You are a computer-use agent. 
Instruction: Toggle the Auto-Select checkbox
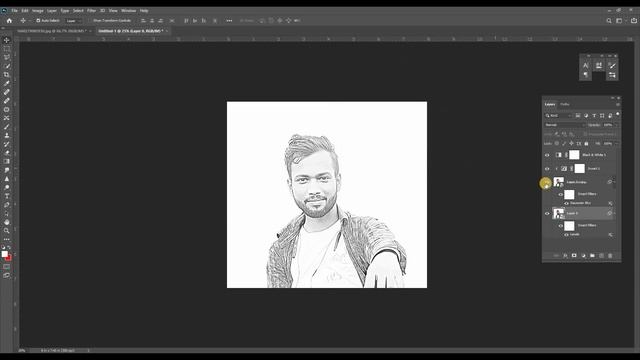pyautogui.click(x=38, y=20)
